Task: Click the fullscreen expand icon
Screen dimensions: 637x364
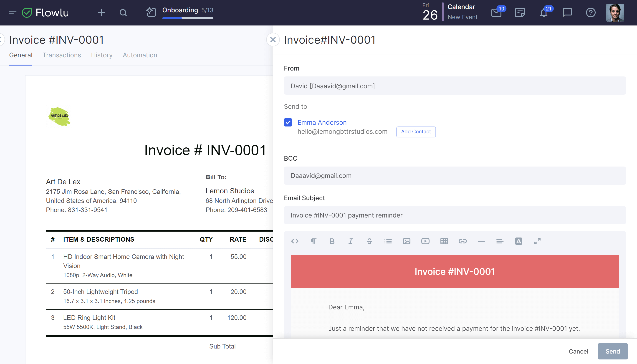Action: (537, 241)
